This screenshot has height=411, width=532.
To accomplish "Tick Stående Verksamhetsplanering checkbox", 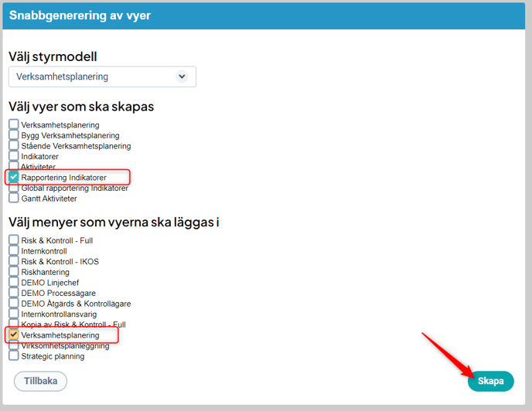I will pyautogui.click(x=14, y=145).
